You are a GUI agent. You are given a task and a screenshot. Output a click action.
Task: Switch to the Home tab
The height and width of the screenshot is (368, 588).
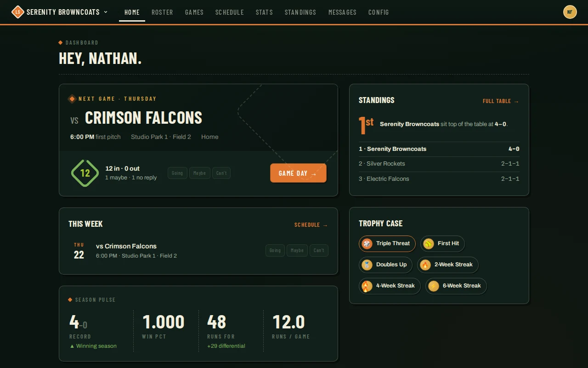click(x=132, y=12)
